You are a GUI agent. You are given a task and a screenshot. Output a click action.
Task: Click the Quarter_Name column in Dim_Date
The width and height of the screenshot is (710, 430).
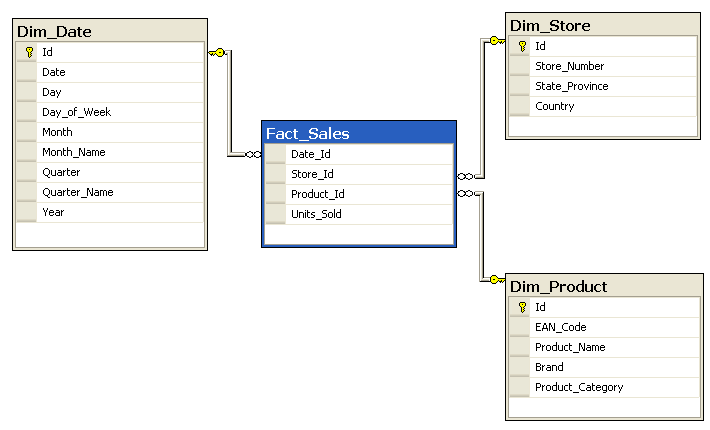click(77, 192)
